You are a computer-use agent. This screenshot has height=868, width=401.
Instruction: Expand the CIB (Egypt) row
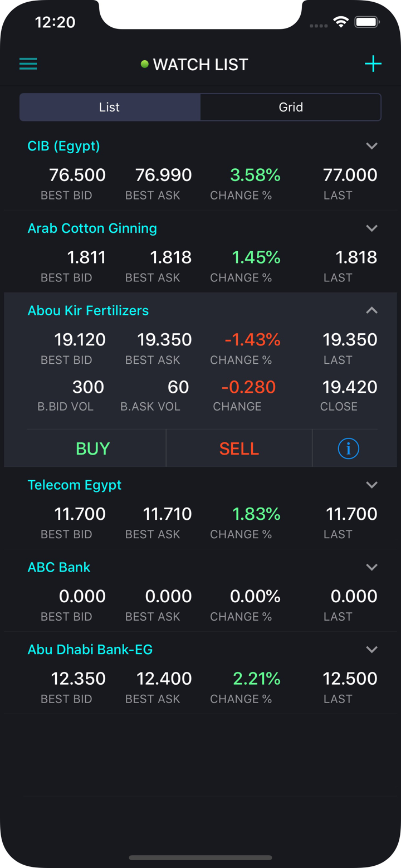372,146
